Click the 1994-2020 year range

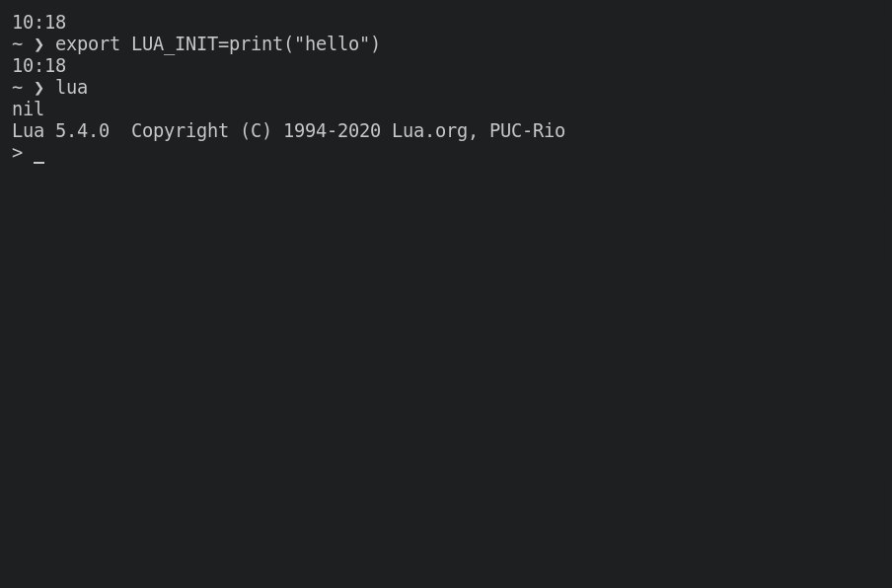pos(332,131)
